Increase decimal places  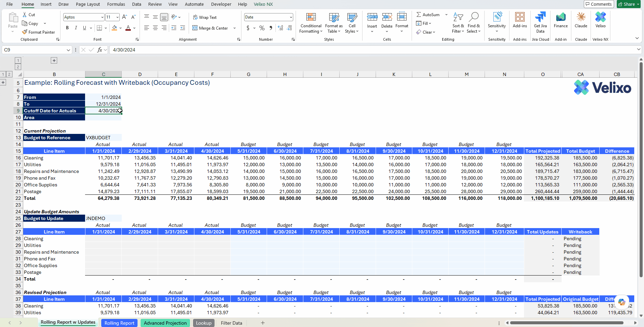coord(280,28)
